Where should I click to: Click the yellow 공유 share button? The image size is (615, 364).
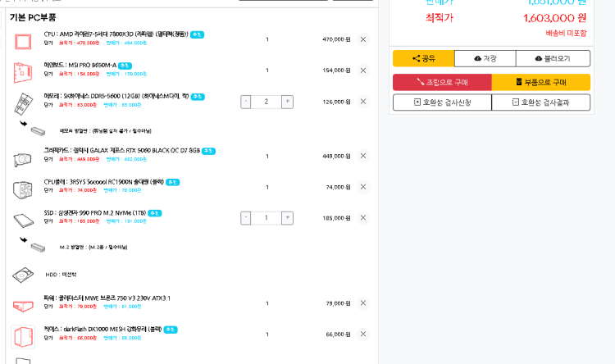425,58
